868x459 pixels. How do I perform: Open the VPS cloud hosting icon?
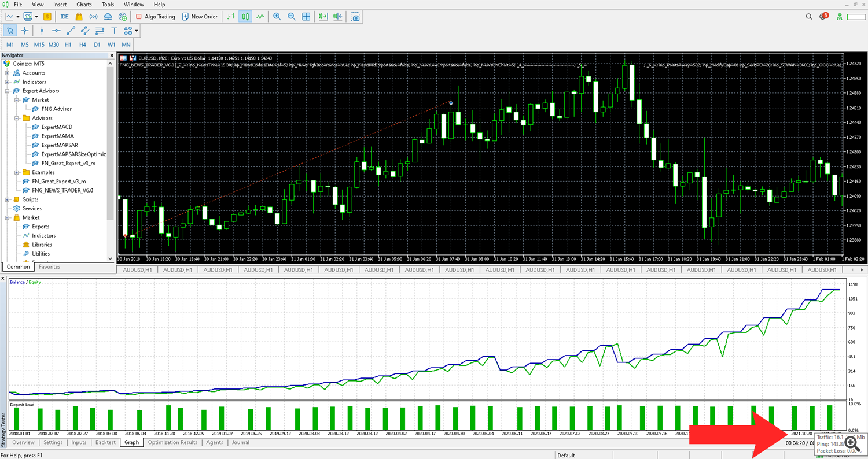pos(108,17)
